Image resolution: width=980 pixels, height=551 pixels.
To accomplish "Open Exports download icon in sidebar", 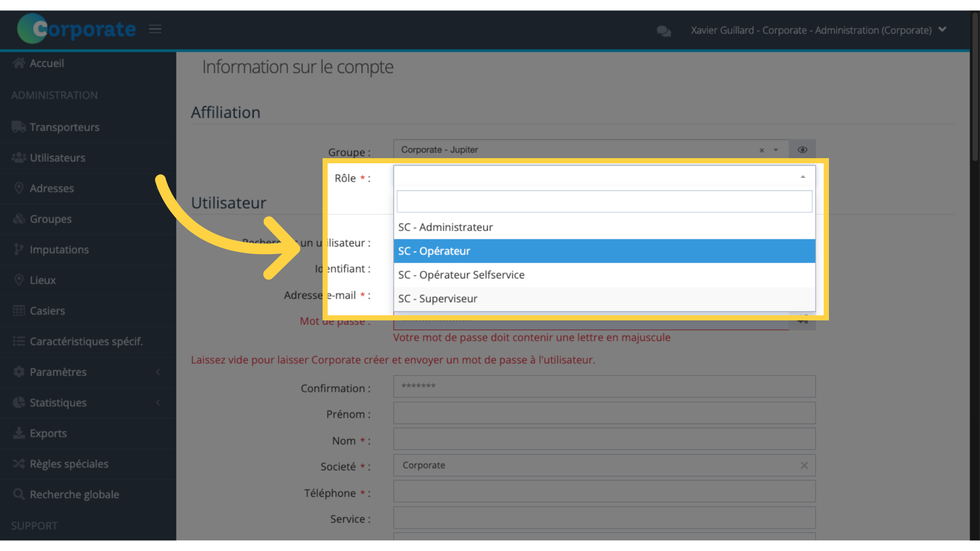I will (19, 433).
